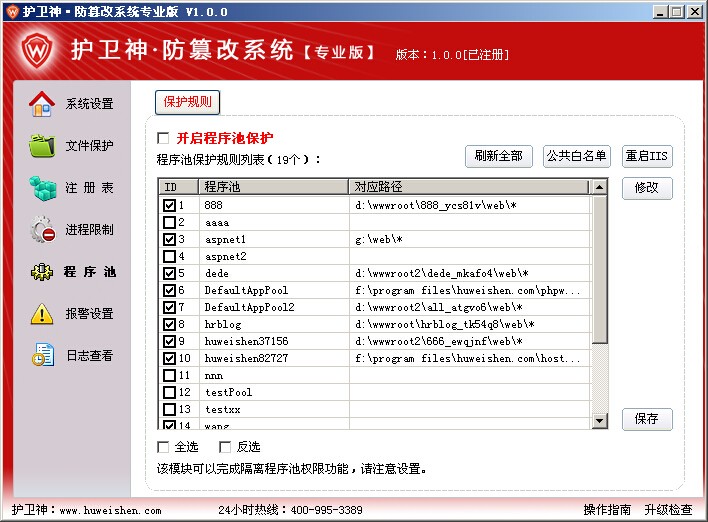The image size is (708, 522).
Task: Open 报警设置 warning triangle icon
Action: 42,313
